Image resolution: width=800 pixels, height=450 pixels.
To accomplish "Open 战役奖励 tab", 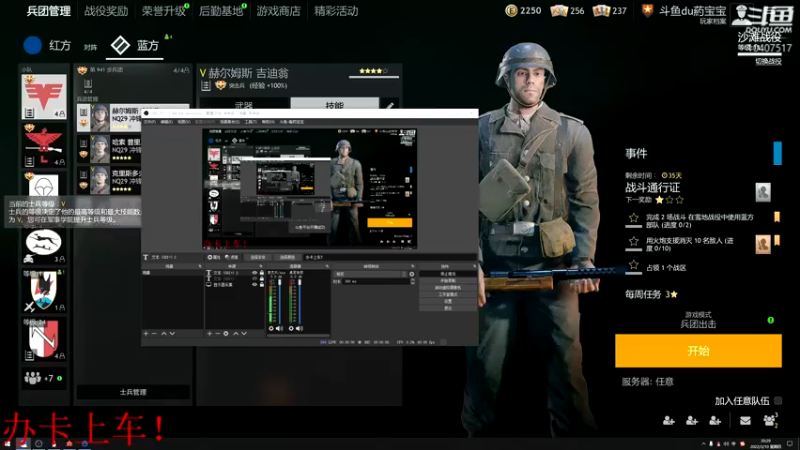I will point(106,11).
